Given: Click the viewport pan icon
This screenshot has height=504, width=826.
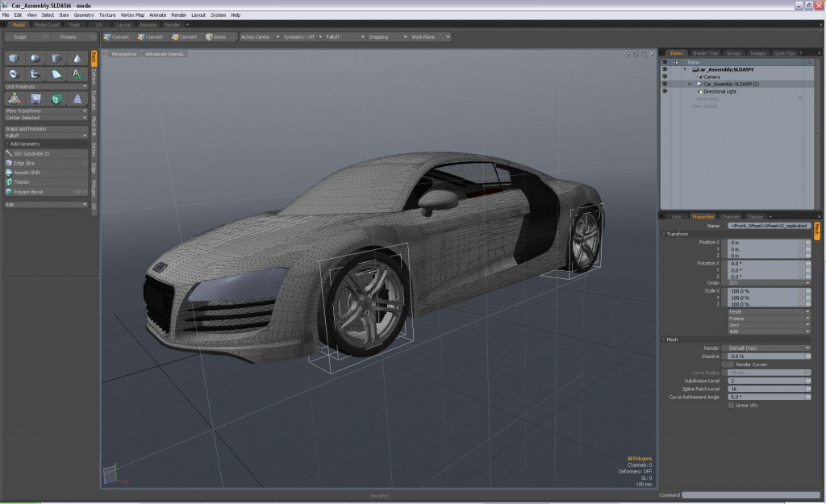Looking at the screenshot, I should (x=627, y=54).
